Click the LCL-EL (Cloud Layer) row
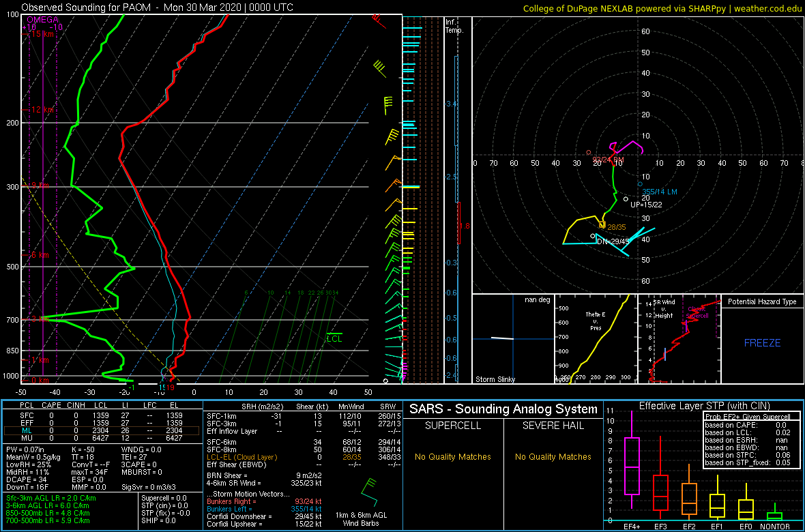This screenshot has width=805, height=532. click(304, 456)
